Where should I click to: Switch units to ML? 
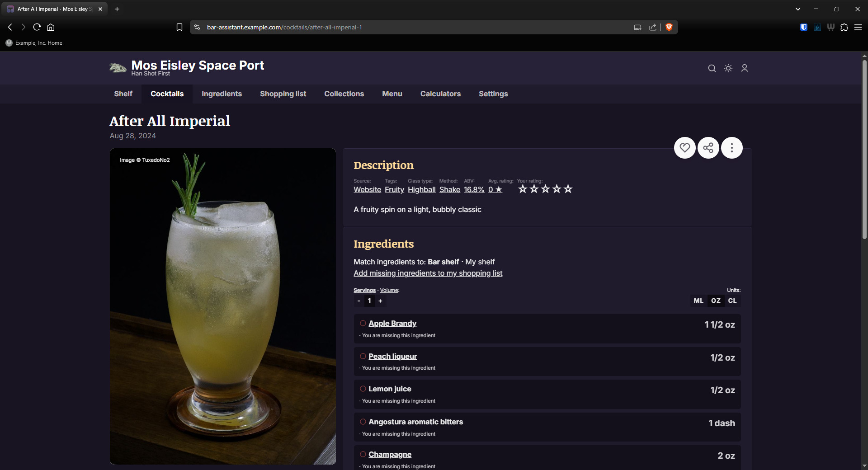point(698,301)
